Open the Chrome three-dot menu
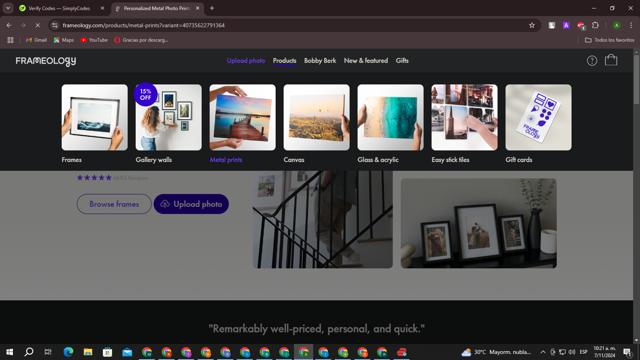640x360 pixels. (631, 25)
